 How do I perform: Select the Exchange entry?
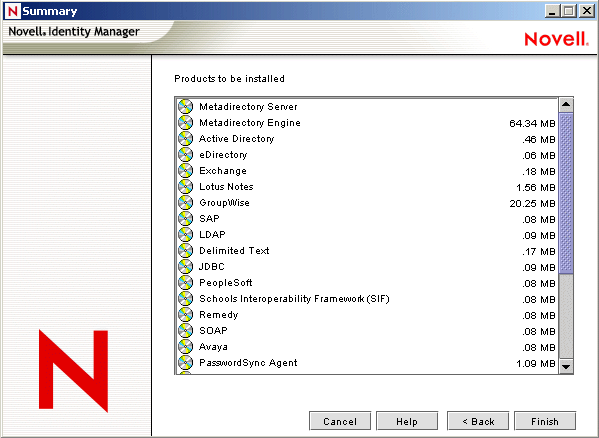[367, 171]
